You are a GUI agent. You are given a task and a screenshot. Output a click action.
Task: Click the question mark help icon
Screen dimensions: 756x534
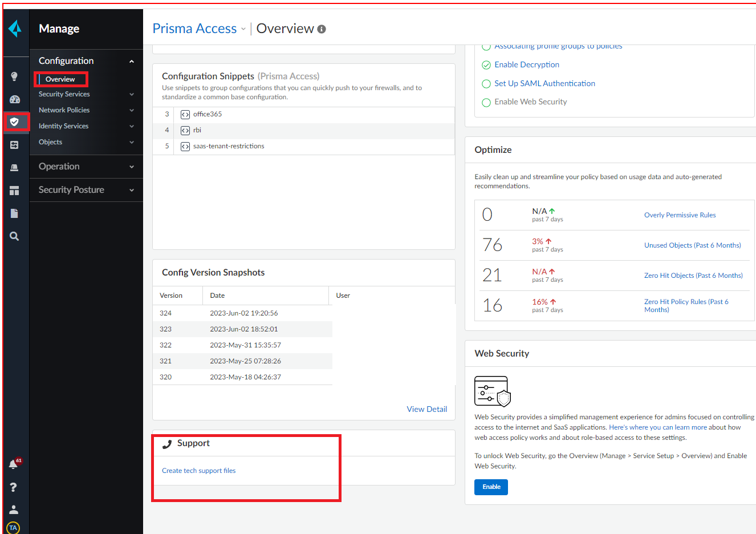(x=14, y=487)
